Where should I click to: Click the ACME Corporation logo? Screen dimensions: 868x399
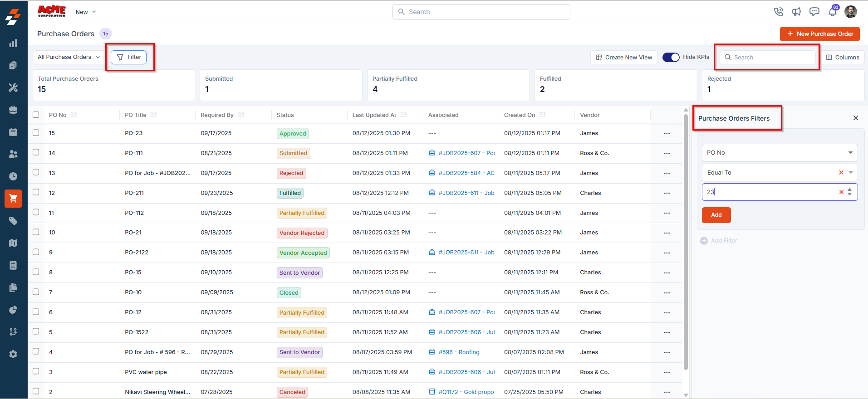point(52,11)
